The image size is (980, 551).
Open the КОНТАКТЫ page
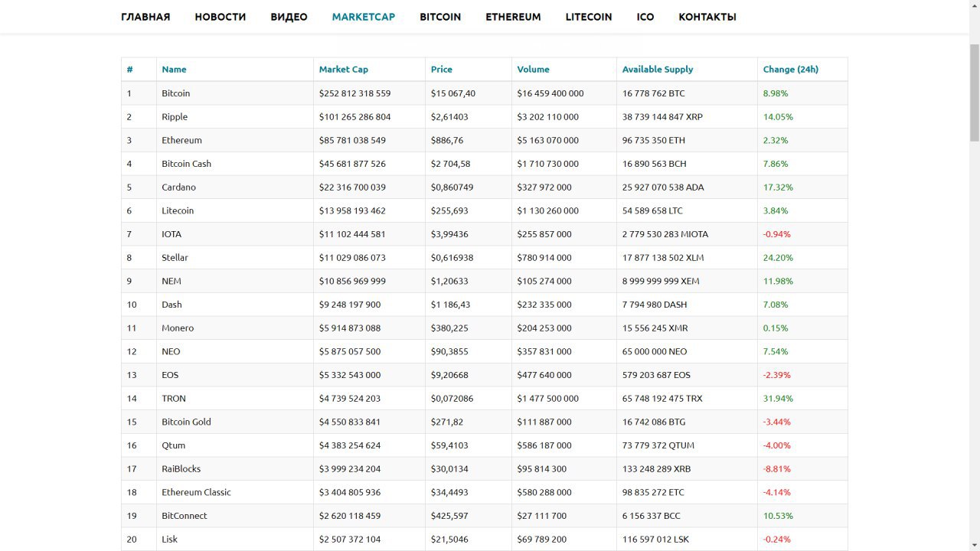(x=707, y=17)
